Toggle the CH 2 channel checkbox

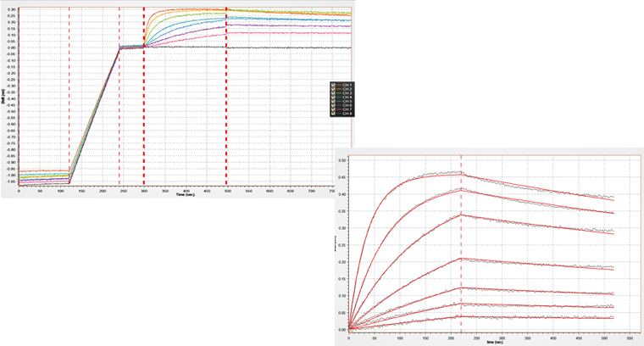point(333,89)
